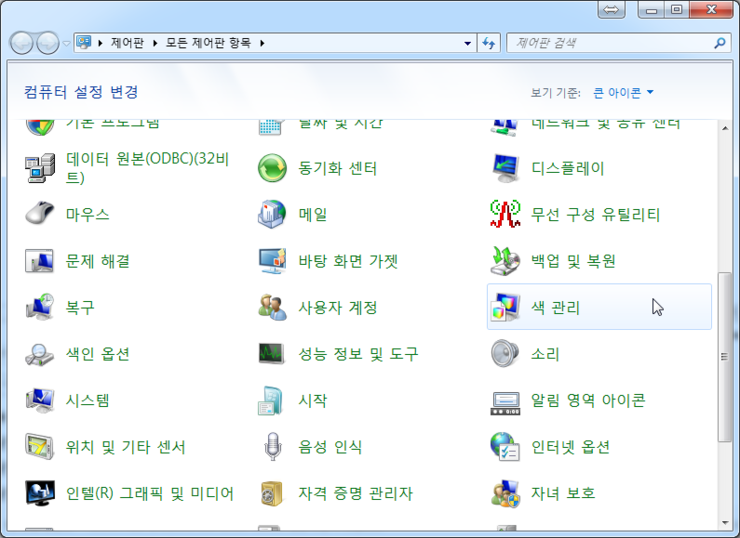This screenshot has width=740, height=538.
Task: Click the 동기화 센터 label text
Action: point(337,168)
